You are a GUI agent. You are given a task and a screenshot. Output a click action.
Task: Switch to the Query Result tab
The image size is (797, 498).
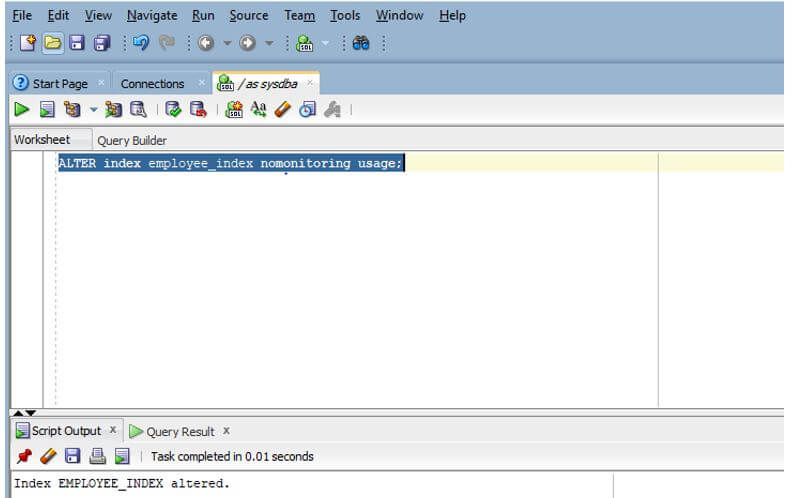(180, 431)
